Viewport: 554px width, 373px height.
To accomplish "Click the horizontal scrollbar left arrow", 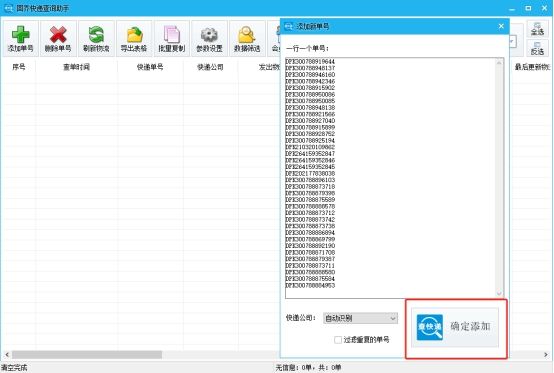I will pos(7,354).
